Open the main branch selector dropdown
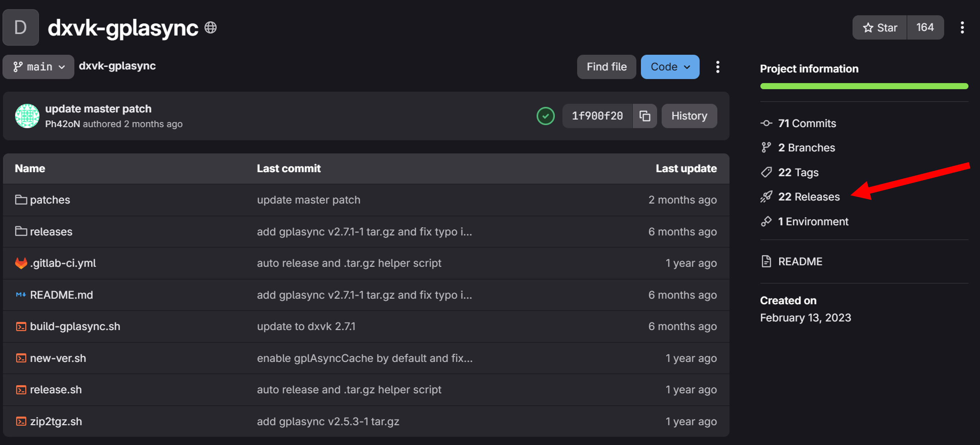Screen dimensions: 980x445 click(x=39, y=67)
